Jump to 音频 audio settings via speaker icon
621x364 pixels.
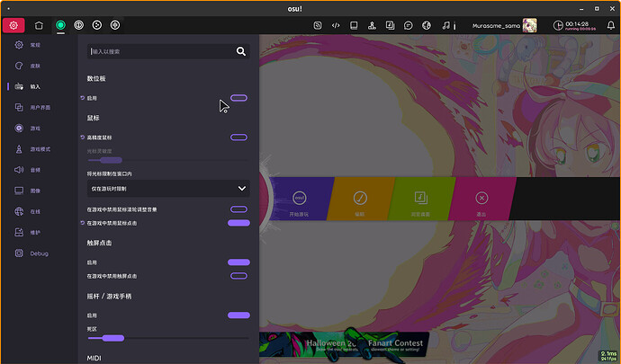click(x=19, y=170)
